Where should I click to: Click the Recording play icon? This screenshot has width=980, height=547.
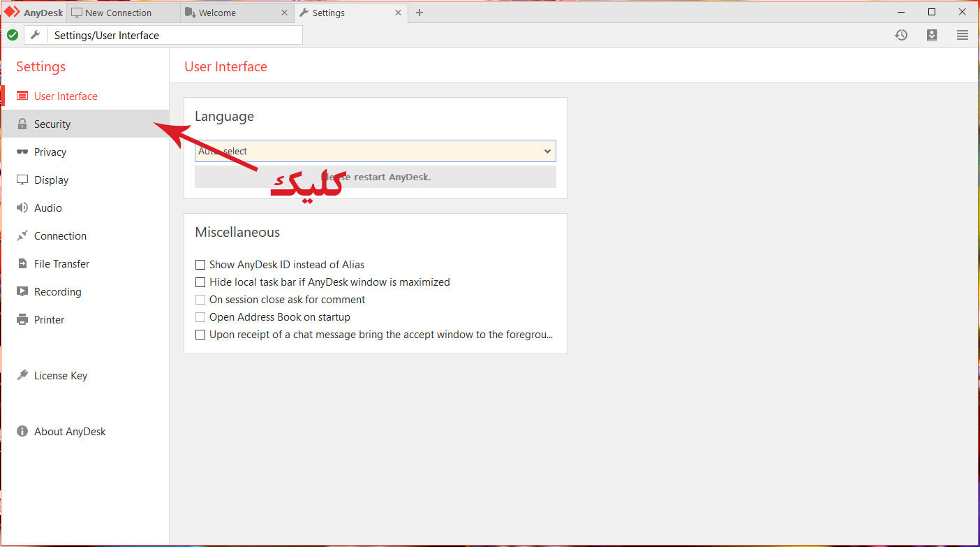point(22,292)
